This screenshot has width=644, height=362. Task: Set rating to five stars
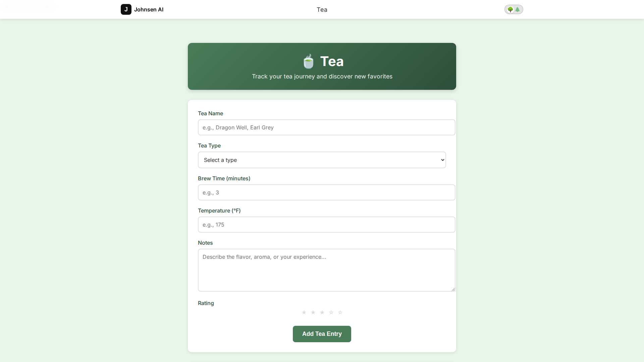pos(340,312)
